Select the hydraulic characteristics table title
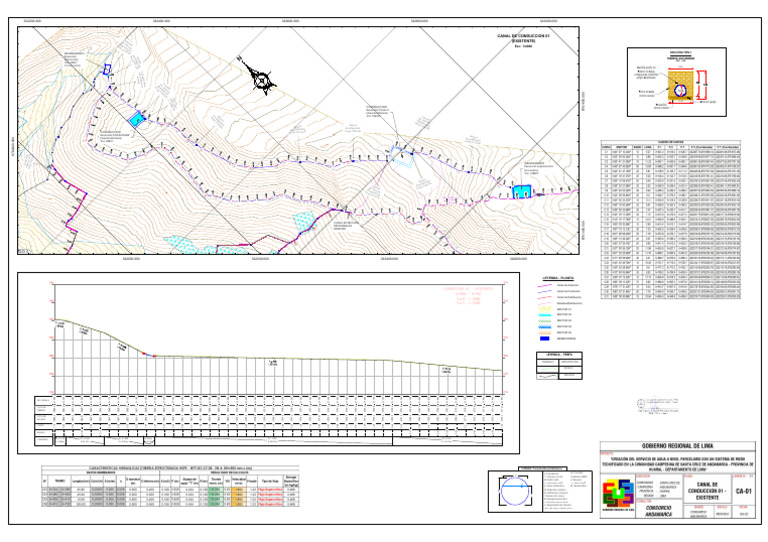The width and height of the screenshot is (768, 542). pyautogui.click(x=170, y=468)
